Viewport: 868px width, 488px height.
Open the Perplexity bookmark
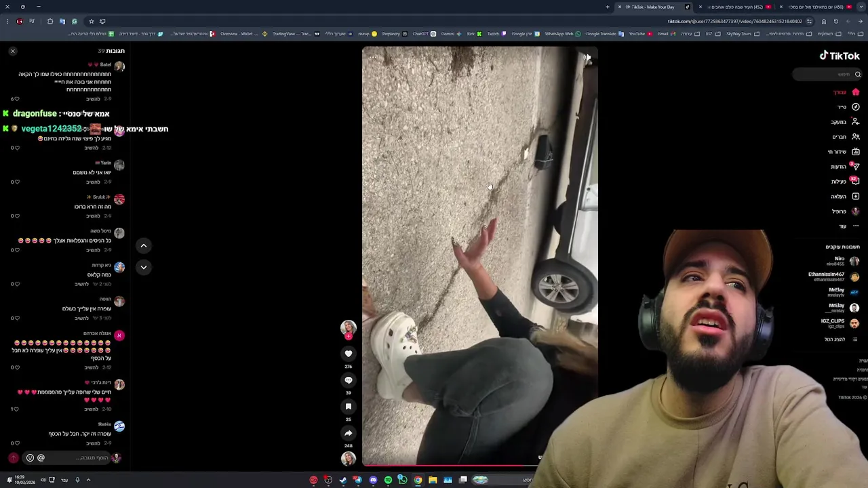point(394,34)
